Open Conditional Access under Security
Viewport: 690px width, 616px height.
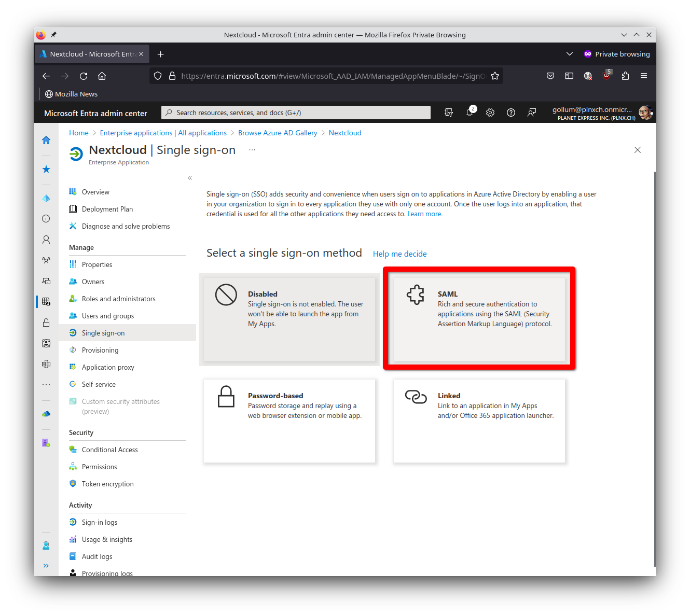click(109, 450)
